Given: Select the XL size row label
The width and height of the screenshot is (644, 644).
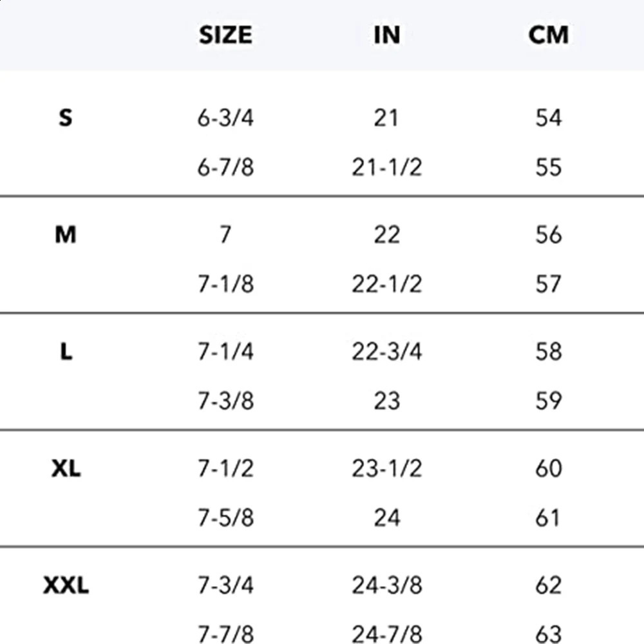Looking at the screenshot, I should click(x=66, y=469).
